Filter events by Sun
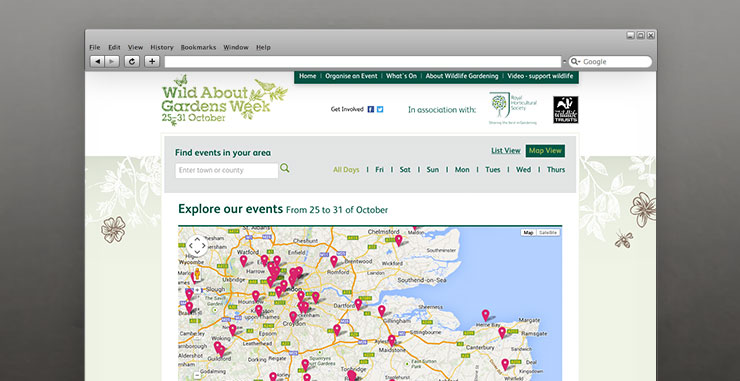The width and height of the screenshot is (740, 381). click(x=433, y=169)
